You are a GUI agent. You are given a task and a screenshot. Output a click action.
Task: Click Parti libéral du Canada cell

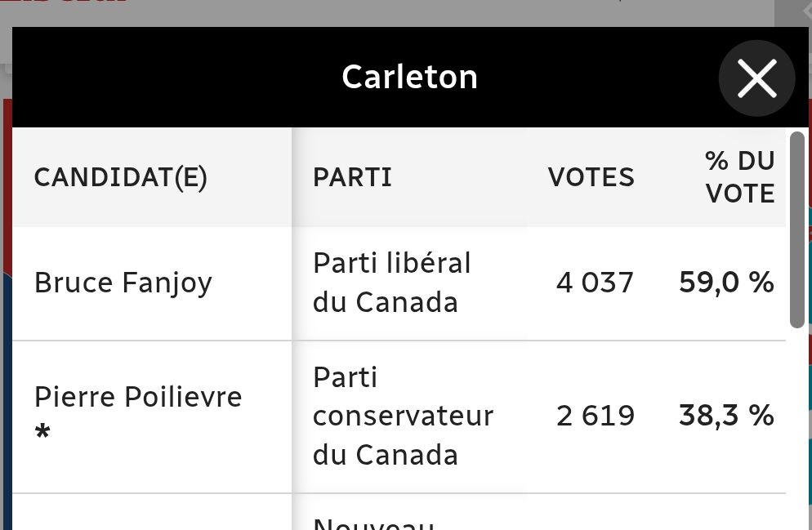click(x=392, y=283)
